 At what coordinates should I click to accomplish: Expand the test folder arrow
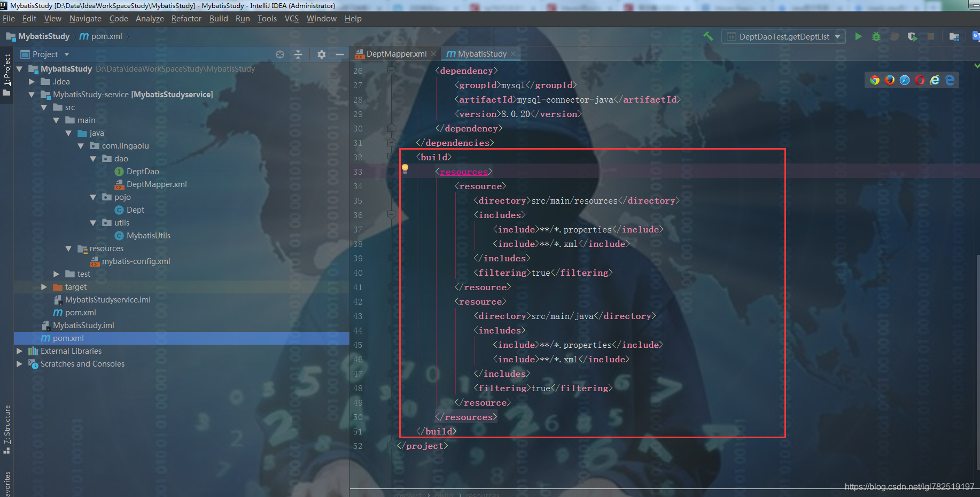coord(56,274)
